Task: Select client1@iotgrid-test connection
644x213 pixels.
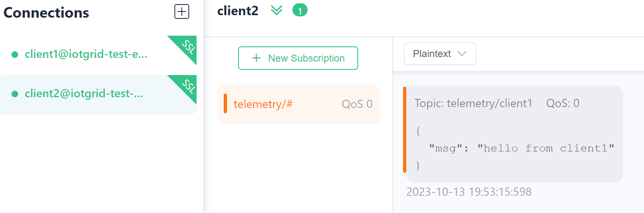Action: tap(86, 54)
